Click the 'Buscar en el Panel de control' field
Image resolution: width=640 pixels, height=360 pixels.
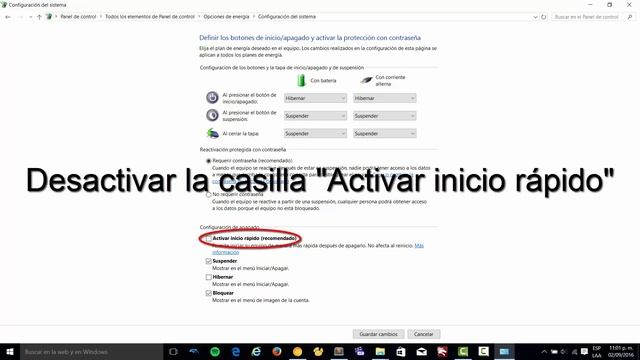586,17
